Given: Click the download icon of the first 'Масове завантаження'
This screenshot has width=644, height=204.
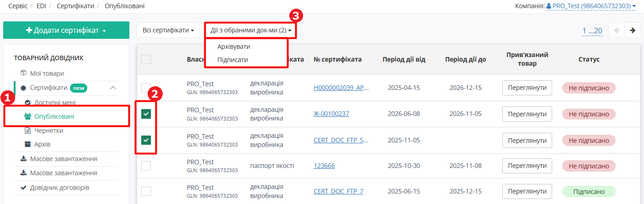Looking at the screenshot, I should (24, 159).
